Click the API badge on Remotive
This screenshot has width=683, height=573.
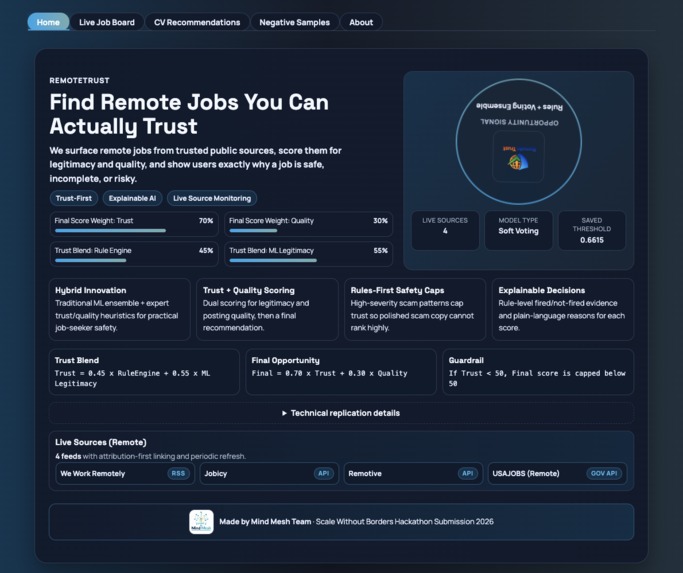point(467,474)
